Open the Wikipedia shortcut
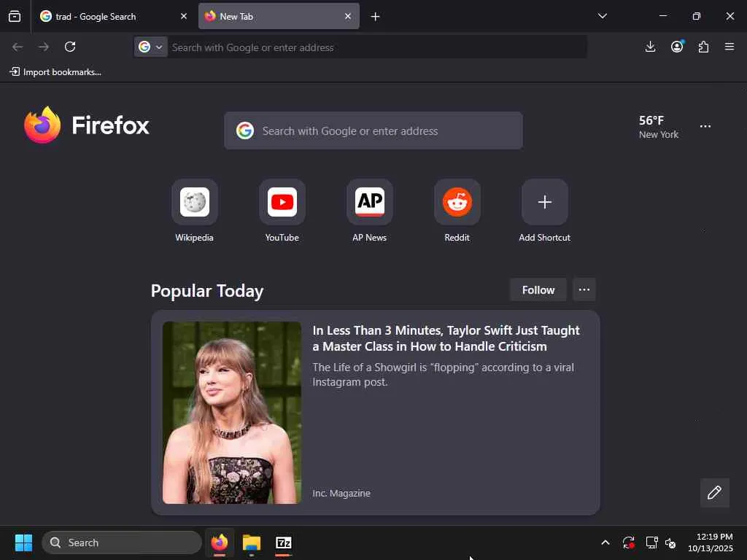This screenshot has height=560, width=747. point(194,211)
